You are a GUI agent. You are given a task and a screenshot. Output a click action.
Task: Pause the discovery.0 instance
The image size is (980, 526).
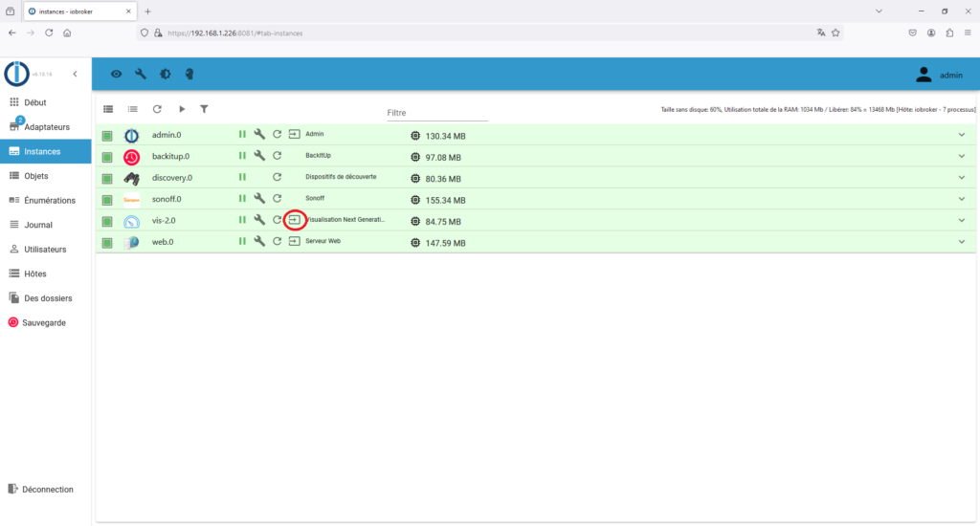pos(242,177)
